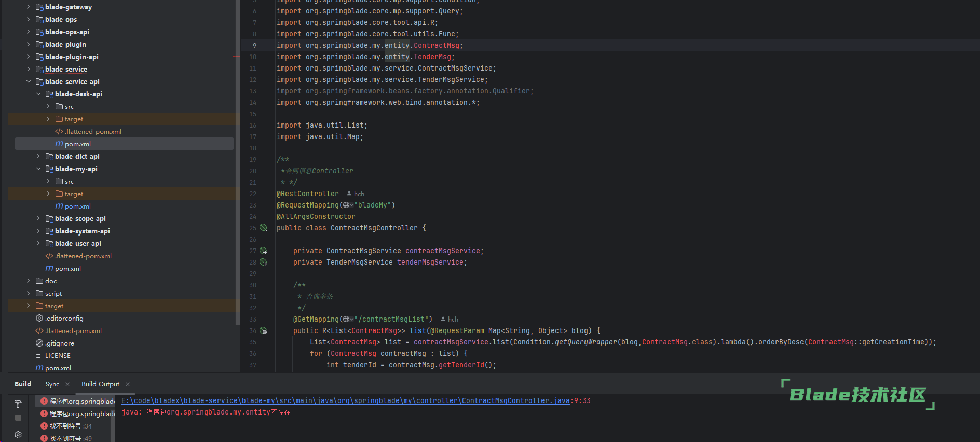The height and width of the screenshot is (442, 980).
Task: Select blade-plugin in project tree
Action: click(x=65, y=44)
